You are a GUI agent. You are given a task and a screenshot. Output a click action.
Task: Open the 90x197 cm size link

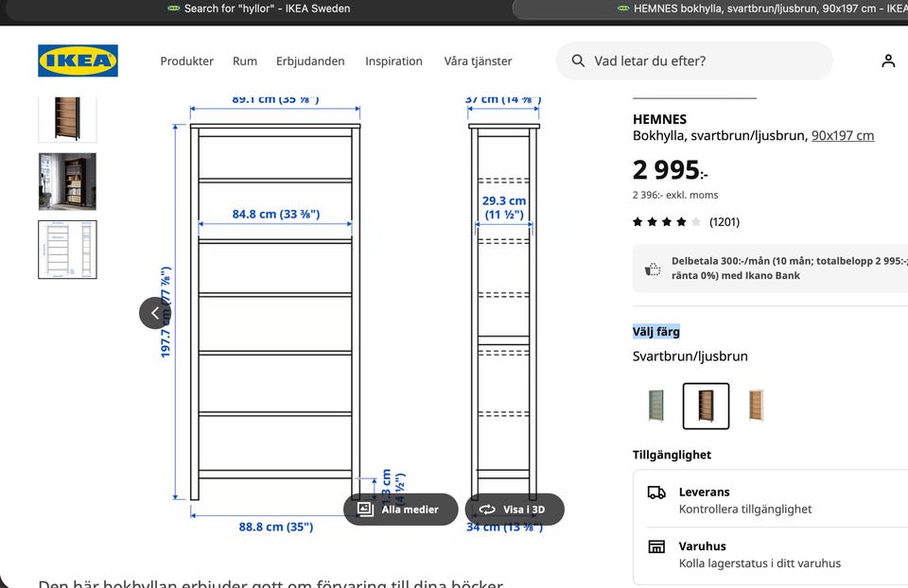[842, 135]
